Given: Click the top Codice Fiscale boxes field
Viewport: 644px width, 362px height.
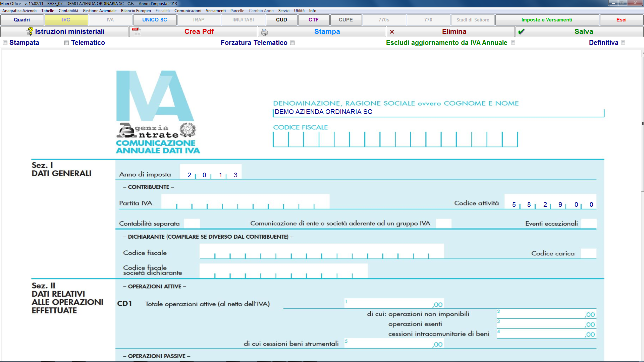Looking at the screenshot, I should [395, 139].
